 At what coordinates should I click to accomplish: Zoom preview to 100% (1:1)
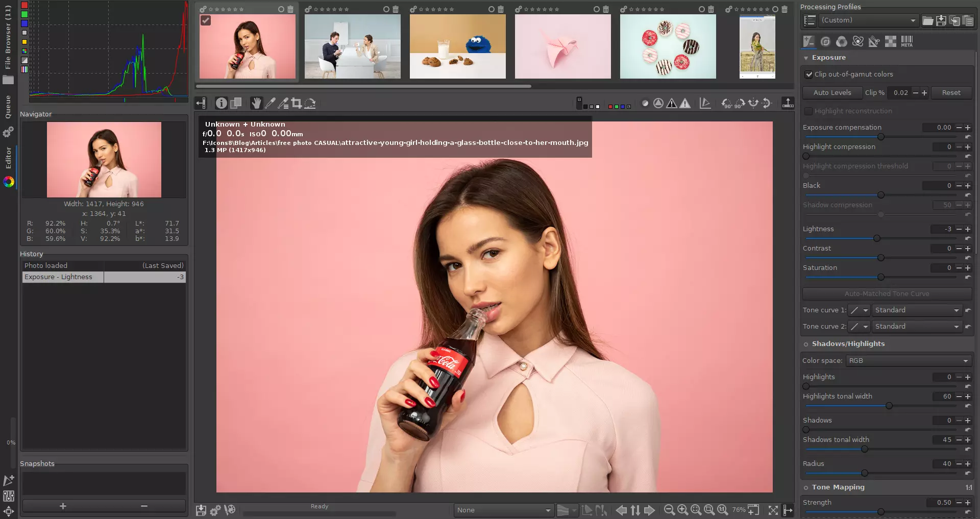[722, 510]
